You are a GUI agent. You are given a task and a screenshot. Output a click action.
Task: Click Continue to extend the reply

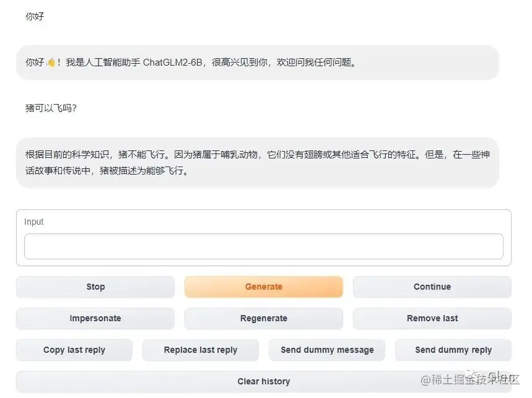pos(432,287)
